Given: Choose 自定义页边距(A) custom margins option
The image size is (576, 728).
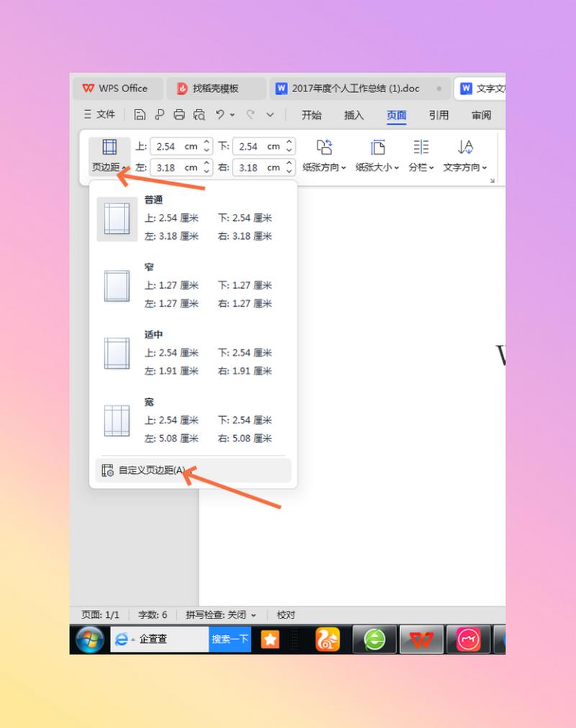Looking at the screenshot, I should click(193, 470).
